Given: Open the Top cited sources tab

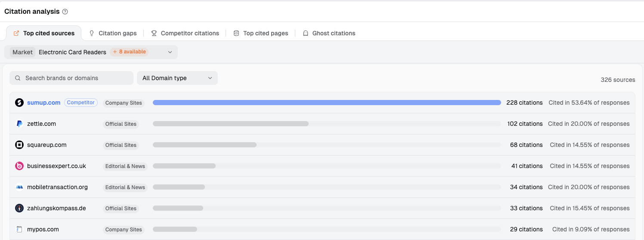Looking at the screenshot, I should point(43,33).
